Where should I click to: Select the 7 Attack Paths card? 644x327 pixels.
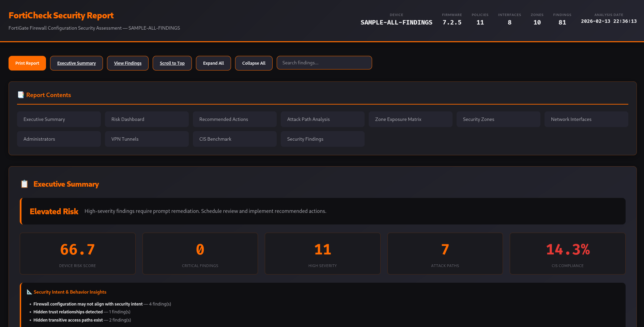point(445,253)
